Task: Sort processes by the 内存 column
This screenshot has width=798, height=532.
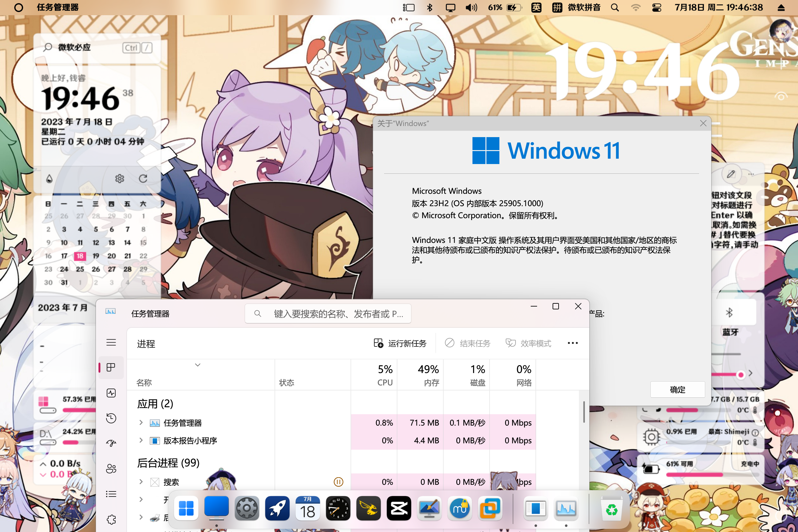Action: (x=421, y=375)
